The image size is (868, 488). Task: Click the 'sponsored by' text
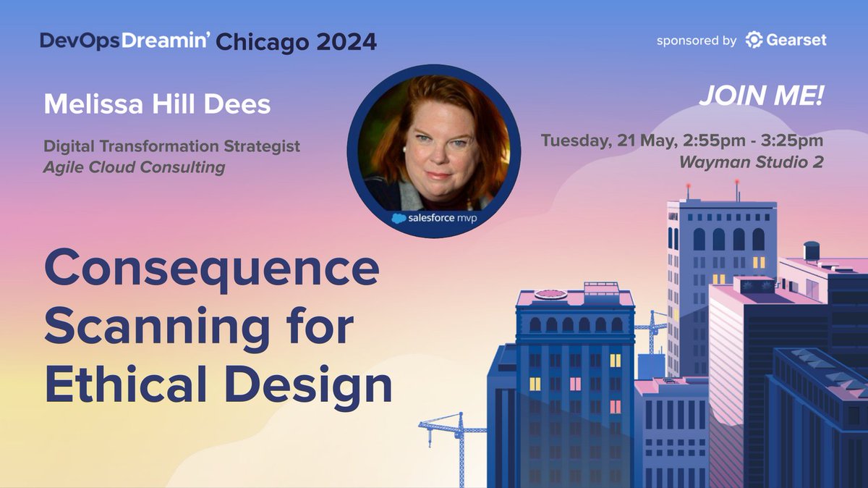(697, 41)
